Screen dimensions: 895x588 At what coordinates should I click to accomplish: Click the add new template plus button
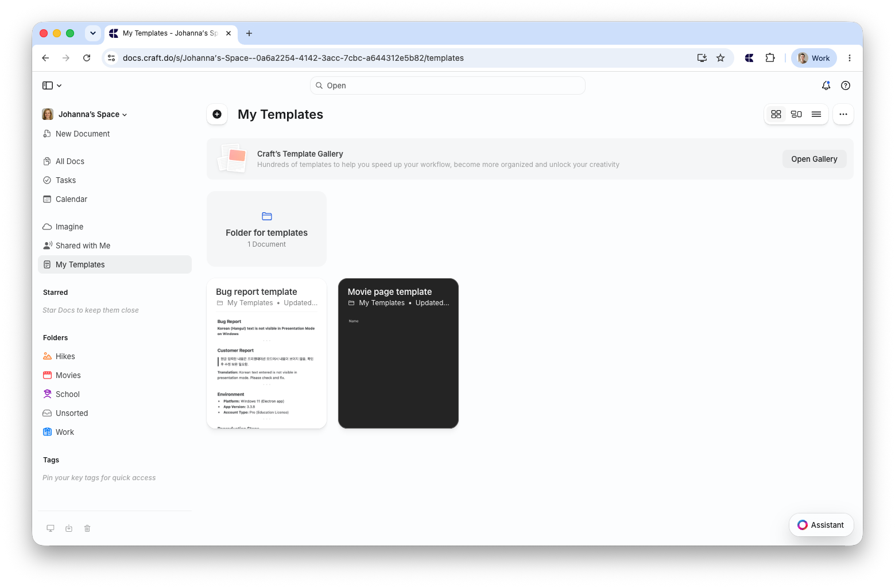coord(217,114)
